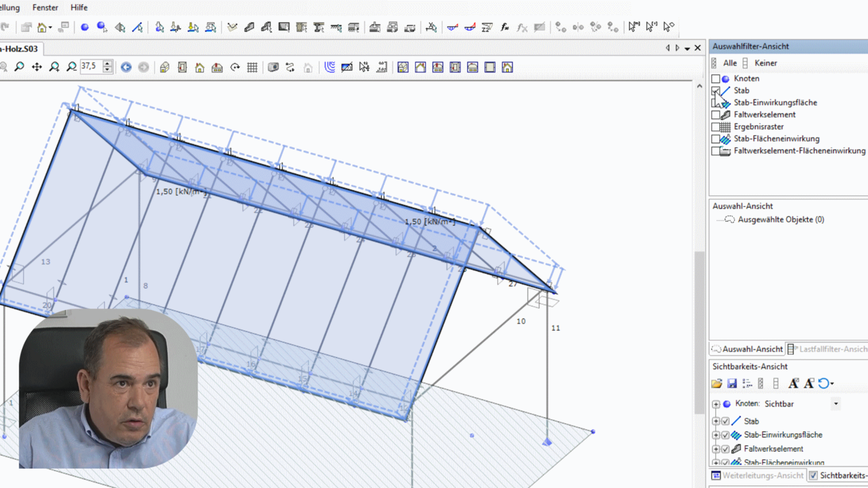The height and width of the screenshot is (488, 868).
Task: Click the zoom value stepper up arrow
Action: pos(107,64)
